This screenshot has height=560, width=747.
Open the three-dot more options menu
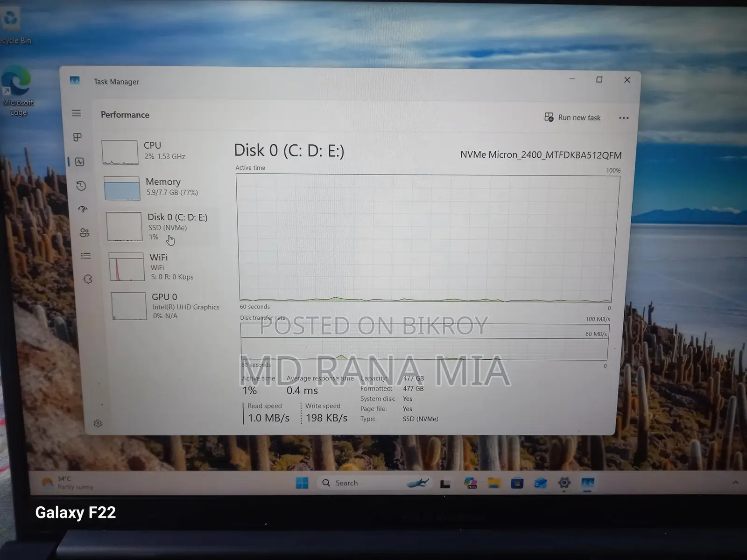[624, 118]
